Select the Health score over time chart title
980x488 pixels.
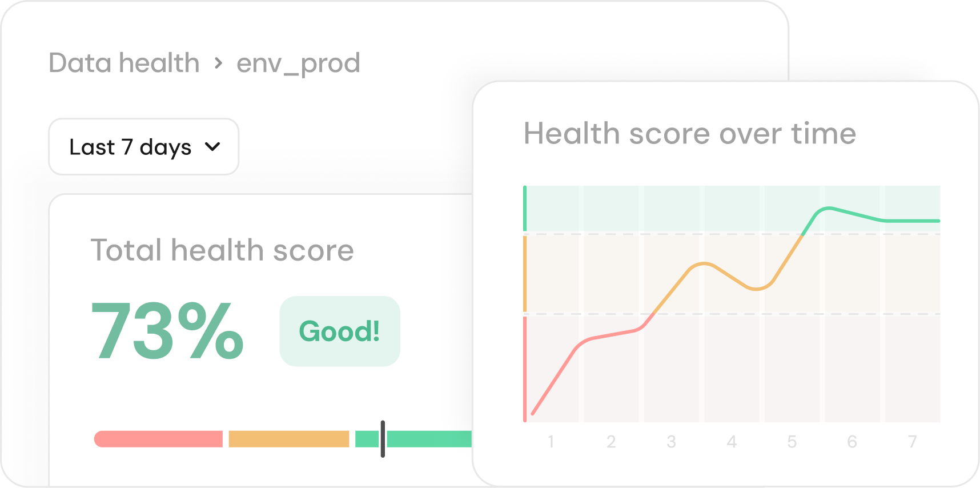[x=689, y=133]
